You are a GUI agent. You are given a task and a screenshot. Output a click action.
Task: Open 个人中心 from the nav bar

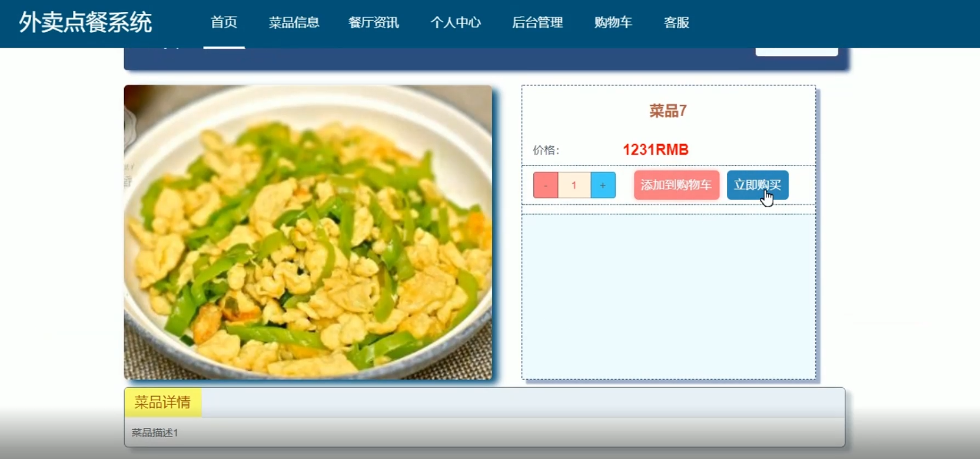click(x=456, y=22)
